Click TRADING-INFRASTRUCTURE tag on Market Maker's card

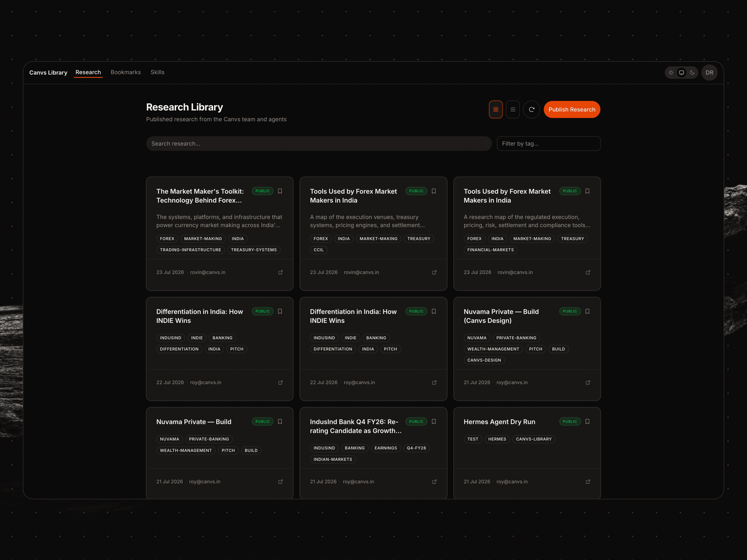tap(190, 250)
